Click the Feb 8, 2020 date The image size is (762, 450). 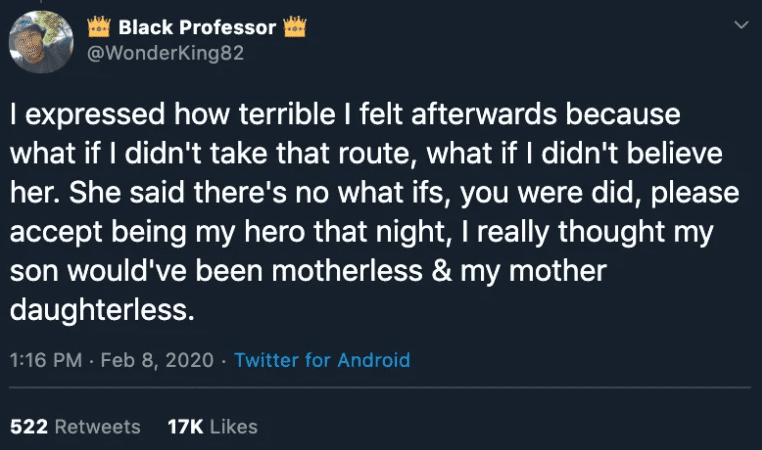(157, 360)
